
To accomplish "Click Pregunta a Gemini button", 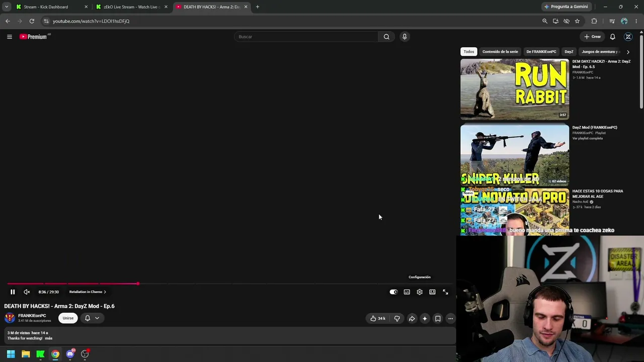I will coord(566,7).
